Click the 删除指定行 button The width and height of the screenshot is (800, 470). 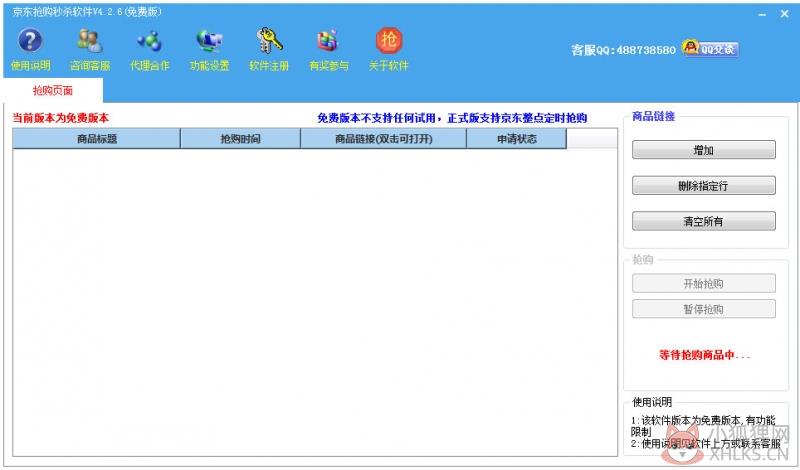pos(704,186)
